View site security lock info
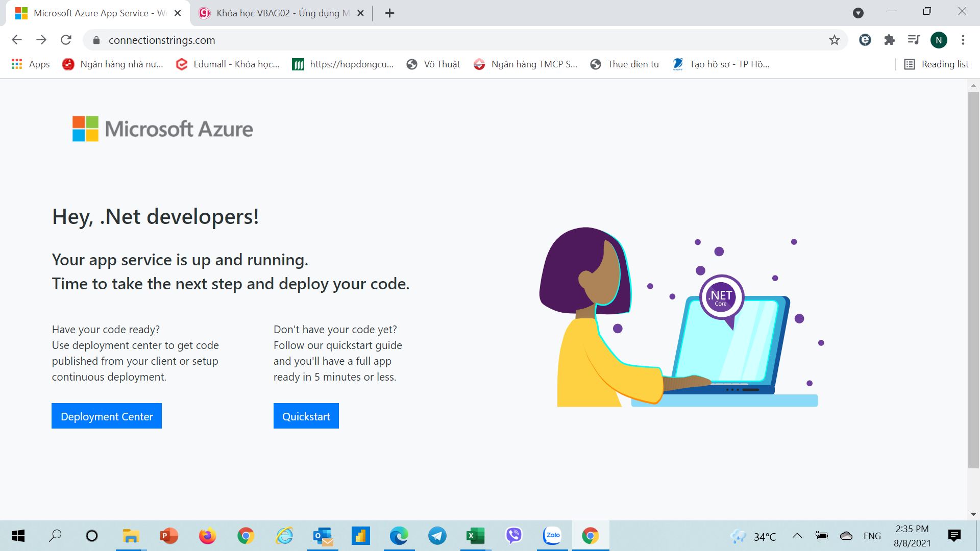 point(96,40)
